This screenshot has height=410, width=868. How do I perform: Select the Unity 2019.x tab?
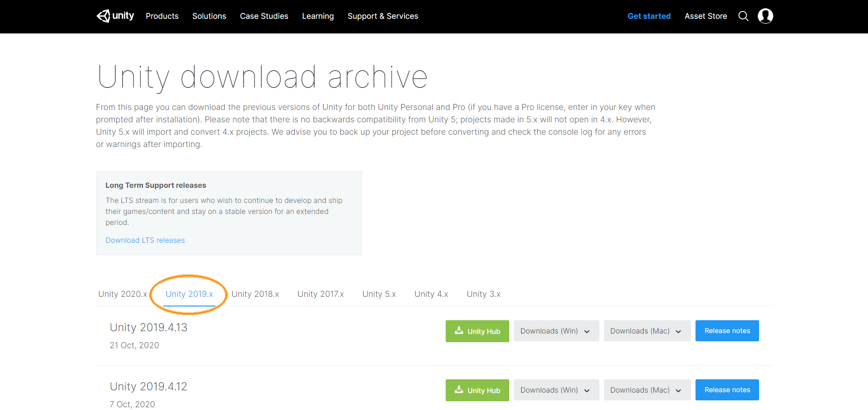189,294
